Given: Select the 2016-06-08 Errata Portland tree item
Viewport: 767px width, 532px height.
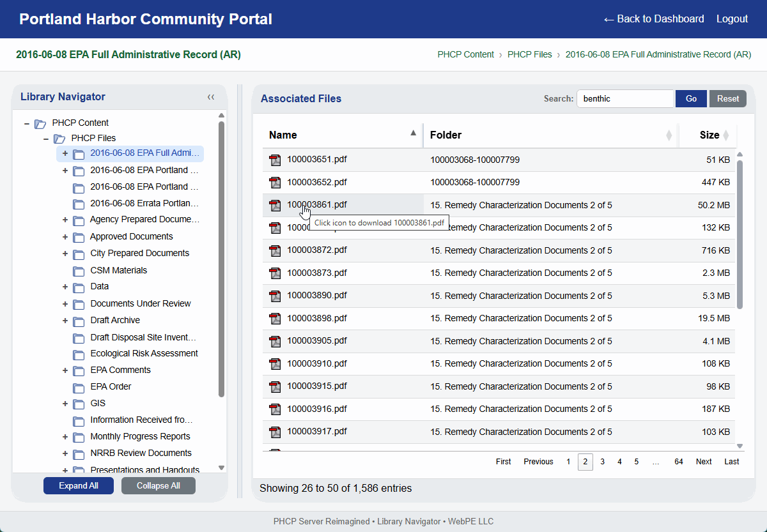Looking at the screenshot, I should 144,204.
